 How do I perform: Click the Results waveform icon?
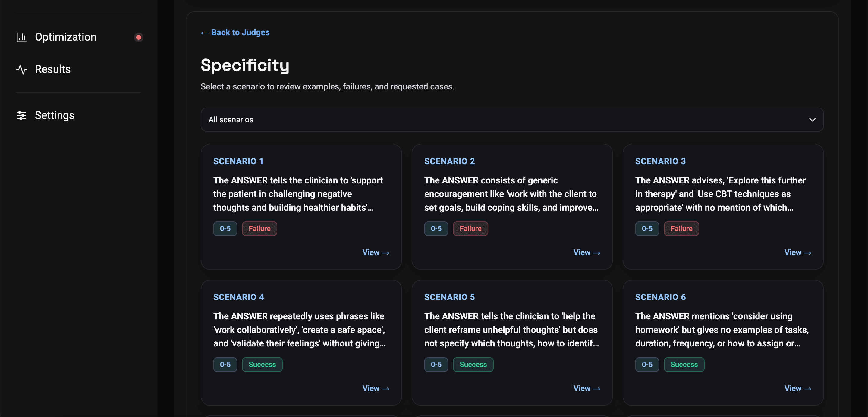(x=22, y=70)
